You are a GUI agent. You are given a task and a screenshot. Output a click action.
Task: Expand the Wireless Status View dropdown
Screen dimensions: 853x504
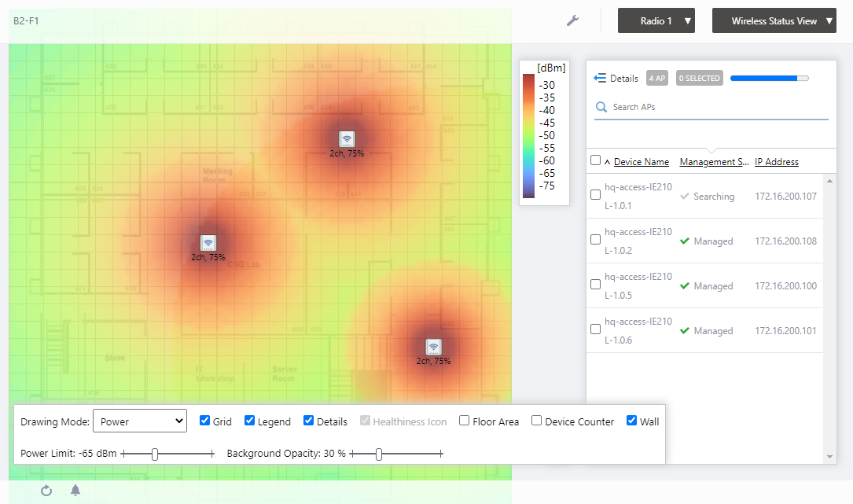tap(774, 21)
